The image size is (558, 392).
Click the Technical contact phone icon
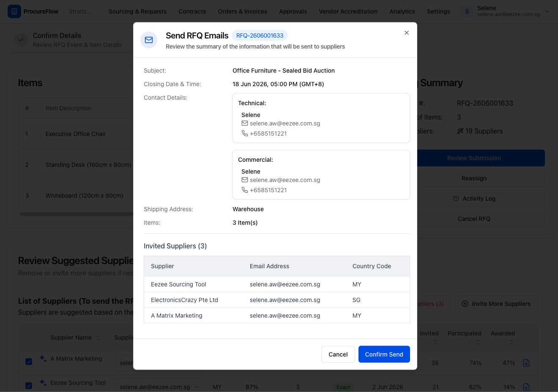(x=245, y=133)
